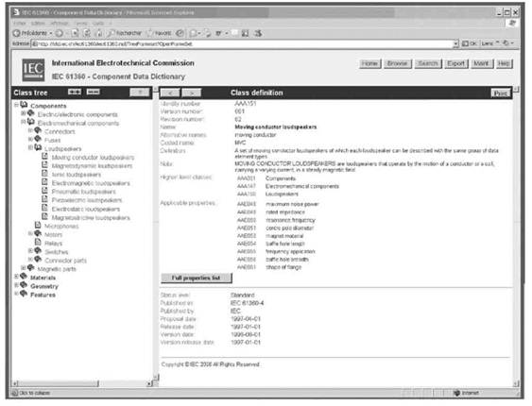This screenshot has height=406, width=532.
Task: Open the address bar dropdown arrow
Action: pyautogui.click(x=455, y=43)
